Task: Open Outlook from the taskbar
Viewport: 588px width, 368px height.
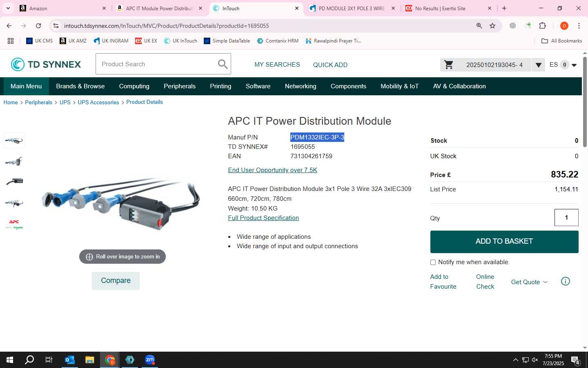Action: [70, 360]
